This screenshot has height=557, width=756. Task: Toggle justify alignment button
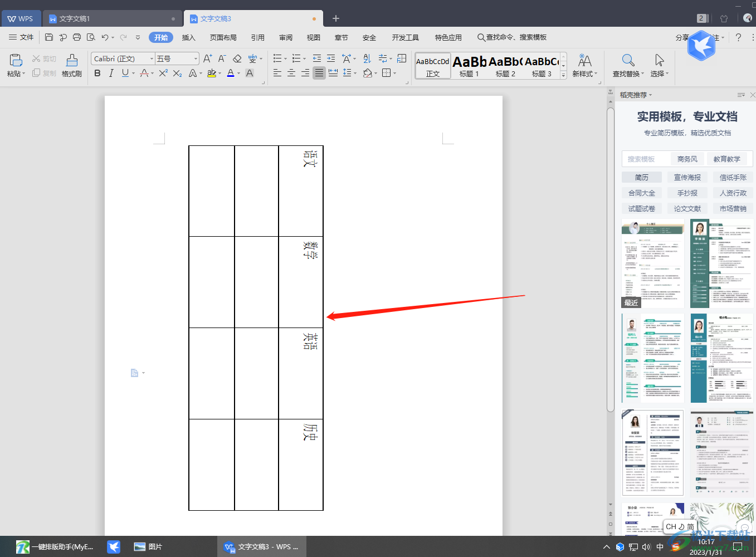319,73
